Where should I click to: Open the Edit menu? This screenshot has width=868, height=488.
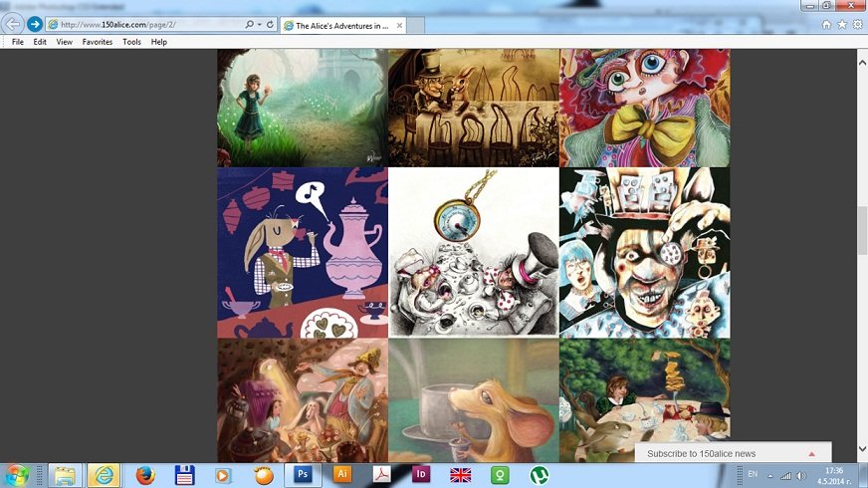click(x=40, y=42)
